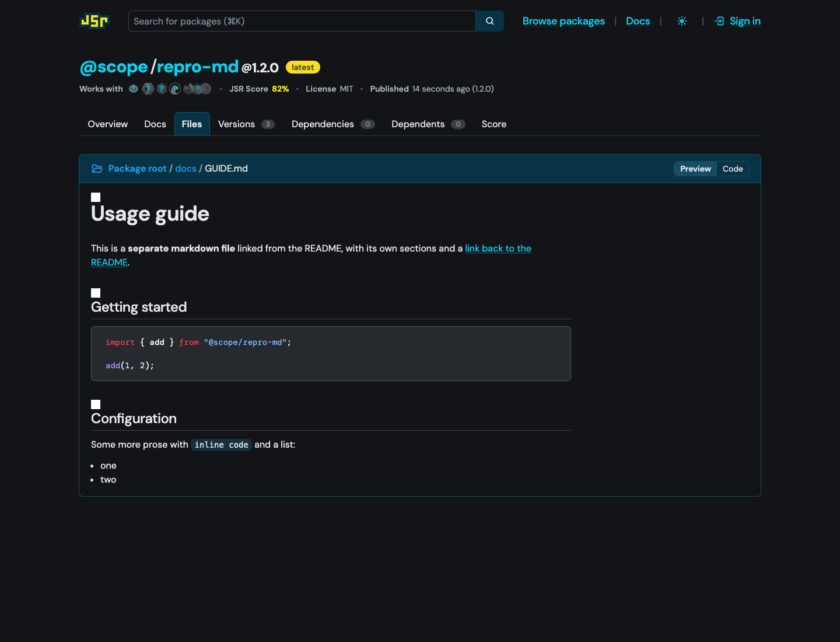Viewport: 840px width, 642px height.
Task: Open the Overview tab
Action: pos(108,124)
